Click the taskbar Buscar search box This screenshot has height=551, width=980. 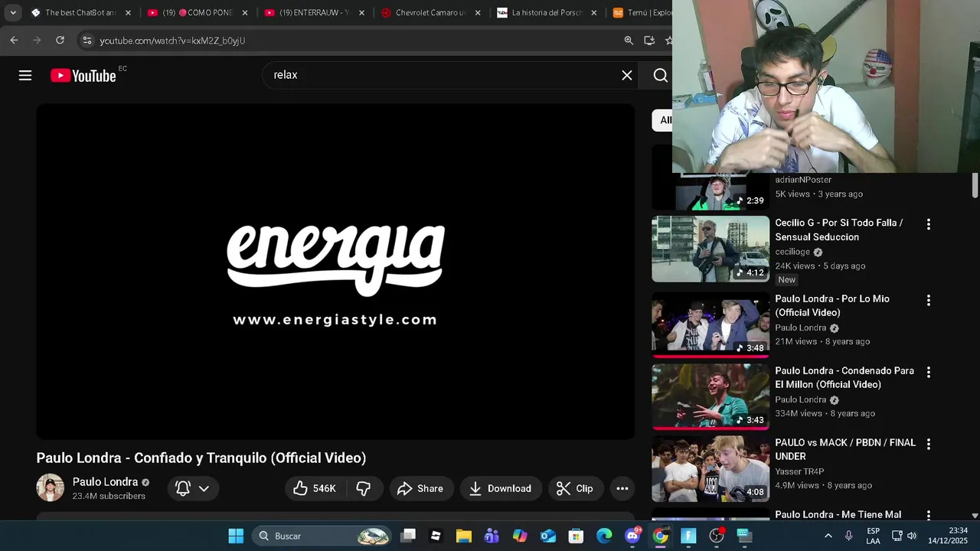click(321, 536)
